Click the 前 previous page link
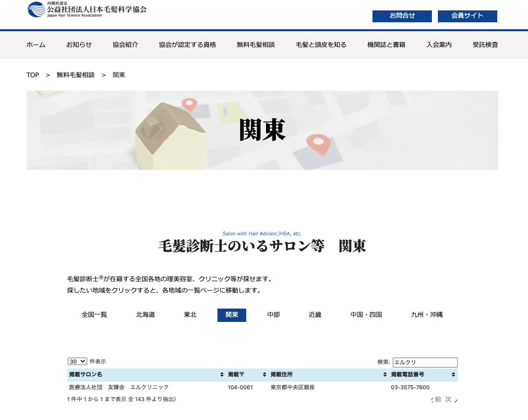 436,400
